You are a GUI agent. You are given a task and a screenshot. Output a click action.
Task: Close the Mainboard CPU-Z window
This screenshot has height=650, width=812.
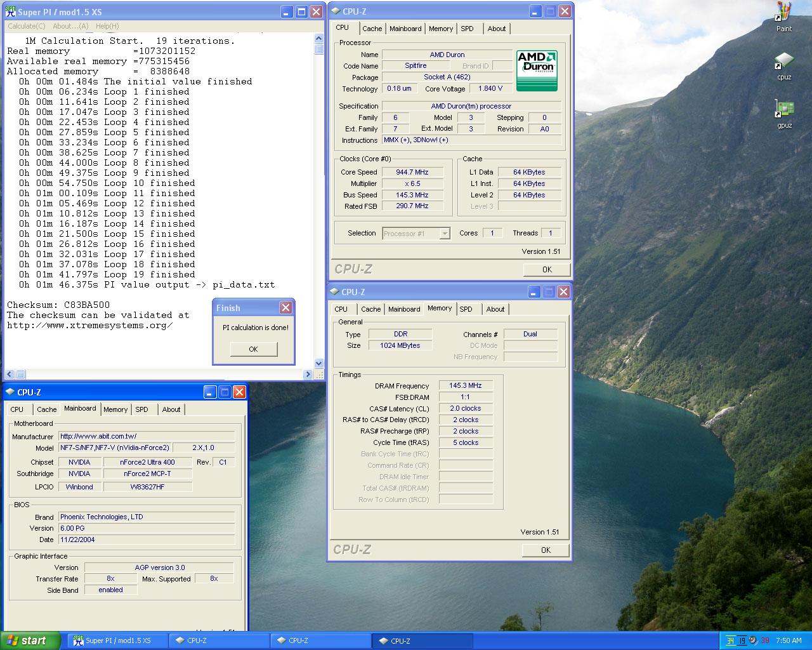coord(239,392)
